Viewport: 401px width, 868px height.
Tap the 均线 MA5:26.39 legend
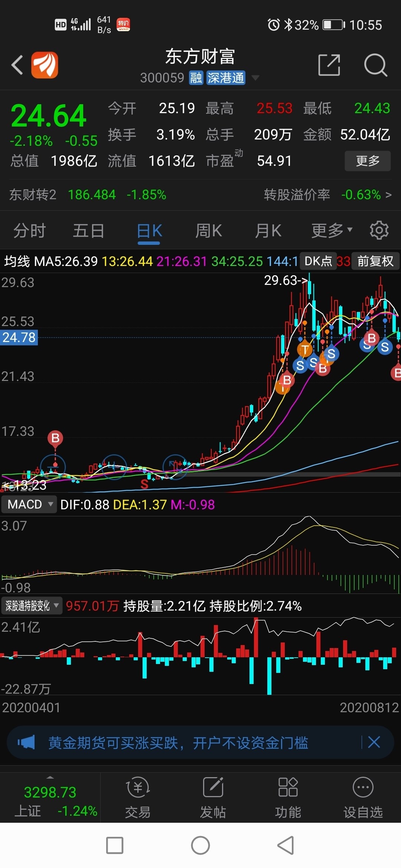point(51,261)
